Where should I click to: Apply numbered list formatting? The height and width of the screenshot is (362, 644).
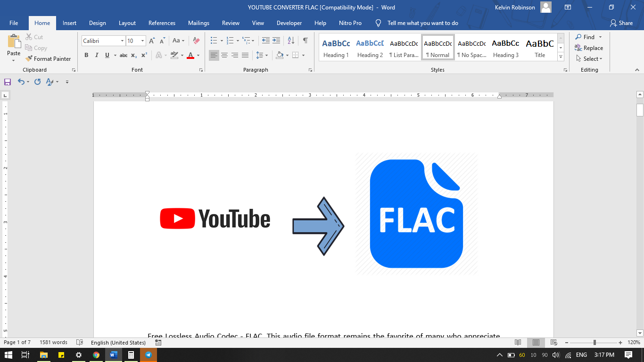click(230, 41)
